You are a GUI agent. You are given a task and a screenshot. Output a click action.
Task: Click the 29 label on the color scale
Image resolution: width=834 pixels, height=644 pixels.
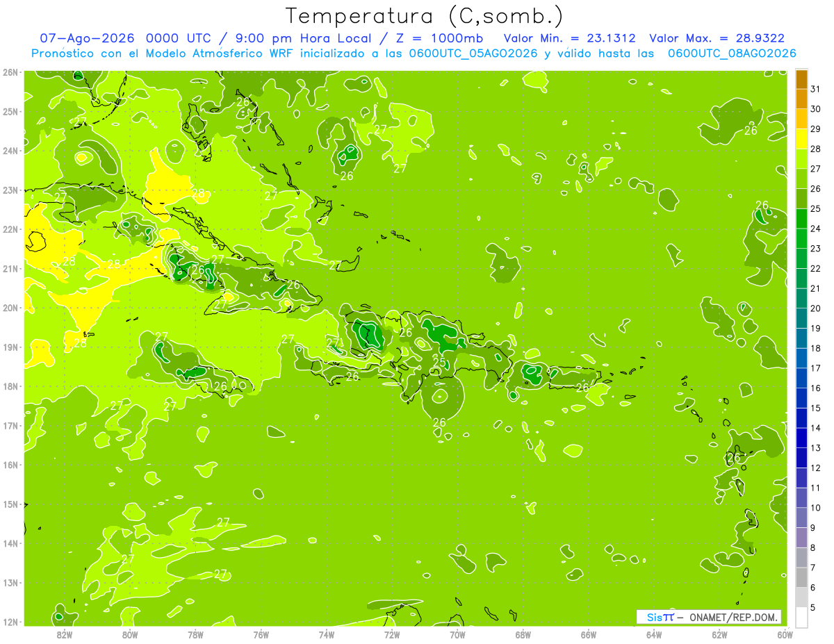(816, 129)
